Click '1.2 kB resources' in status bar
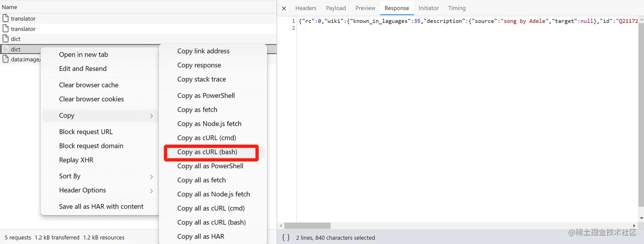The image size is (644, 244). tap(104, 238)
